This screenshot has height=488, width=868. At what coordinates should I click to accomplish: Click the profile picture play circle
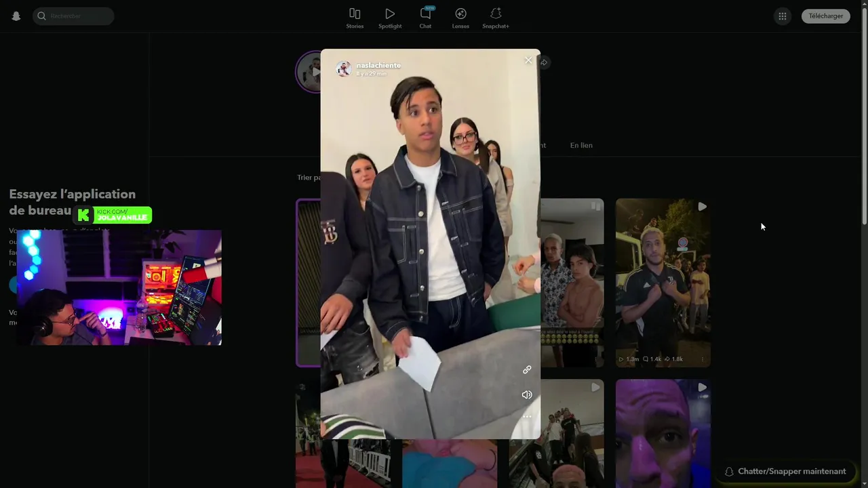click(x=309, y=71)
